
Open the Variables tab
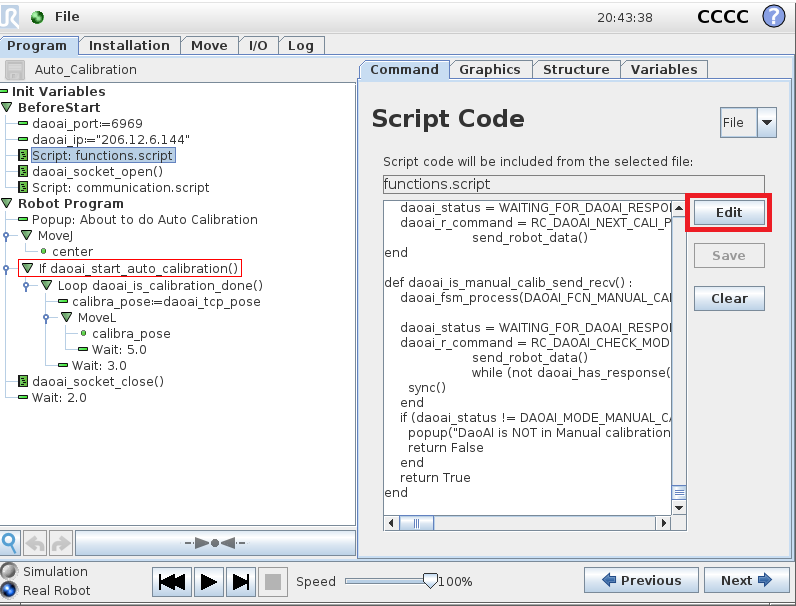(664, 70)
